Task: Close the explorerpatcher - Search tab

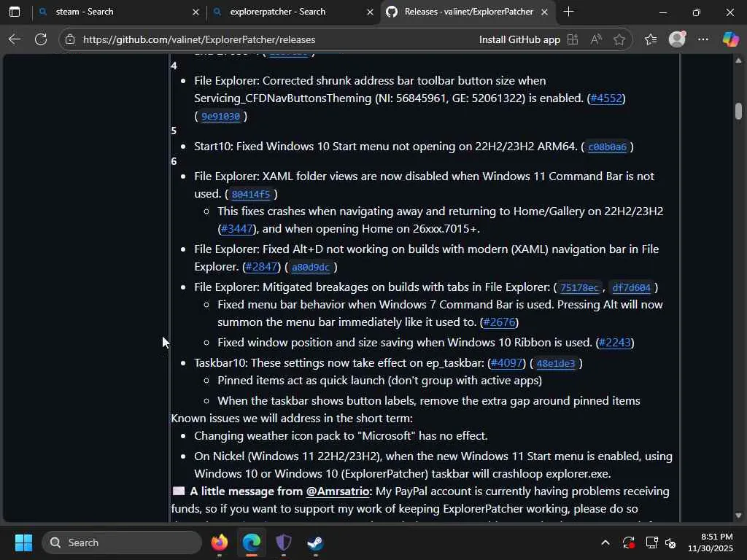Action: click(x=370, y=12)
